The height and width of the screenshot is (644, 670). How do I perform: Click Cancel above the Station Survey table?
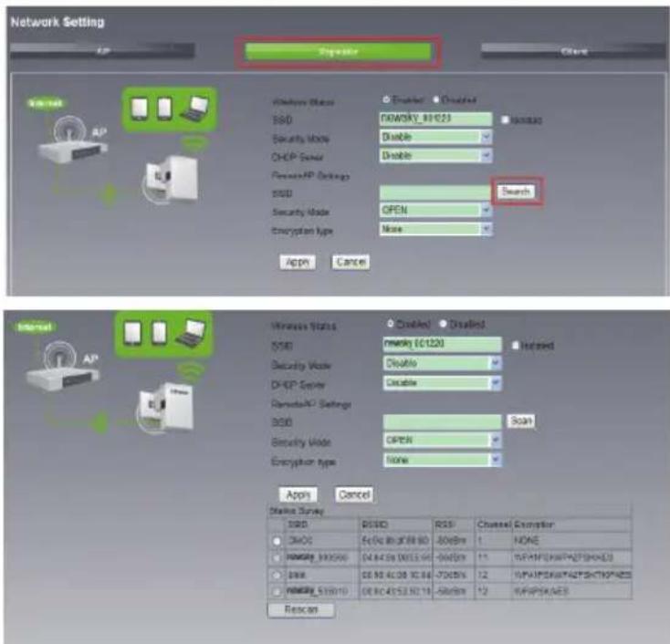[354, 494]
